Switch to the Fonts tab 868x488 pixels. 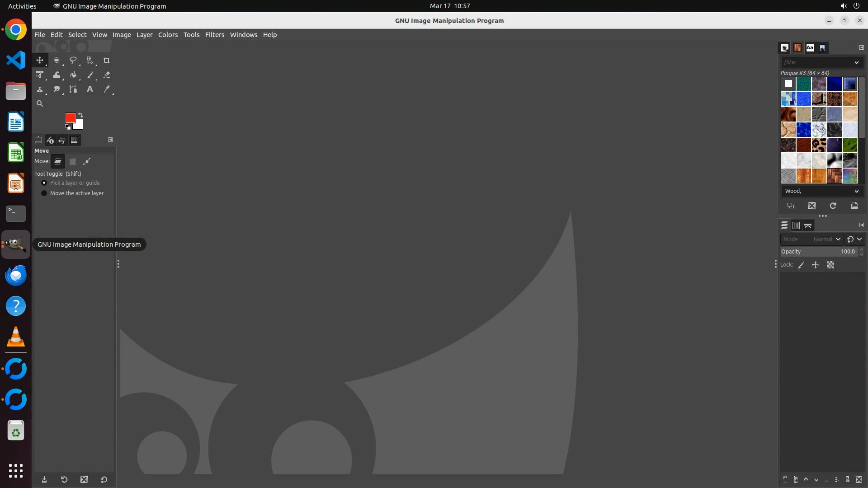(x=810, y=48)
